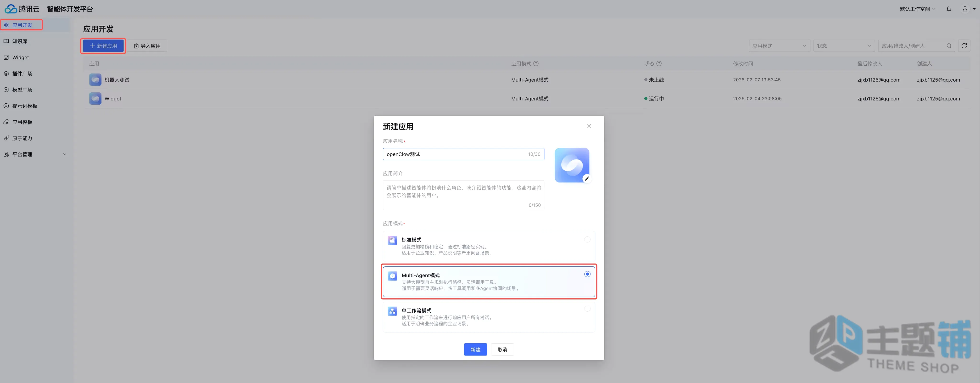Image resolution: width=980 pixels, height=383 pixels.
Task: Open the notification bell
Action: pyautogui.click(x=949, y=9)
